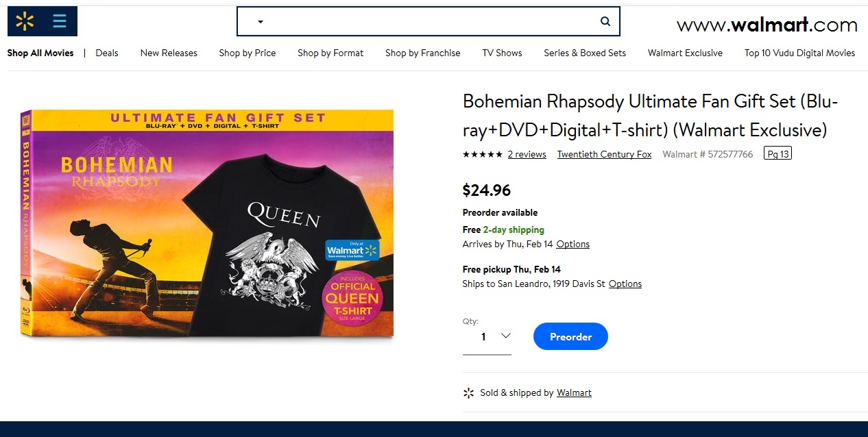Expand the search category dropdown arrow
Image resolution: width=868 pixels, height=437 pixels.
pos(259,21)
